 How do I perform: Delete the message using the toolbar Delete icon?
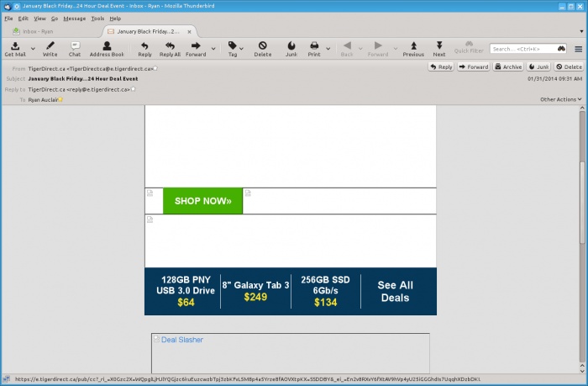click(262, 48)
